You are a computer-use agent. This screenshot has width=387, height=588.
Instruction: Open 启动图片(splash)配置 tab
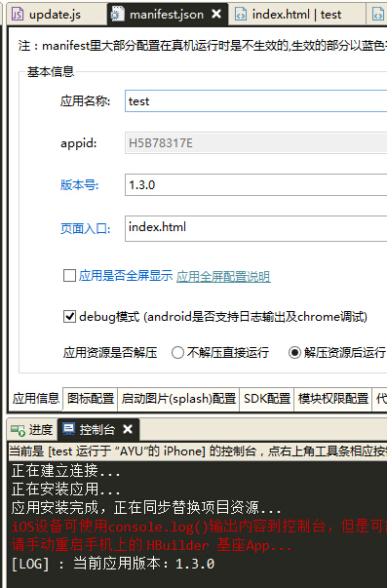click(178, 399)
